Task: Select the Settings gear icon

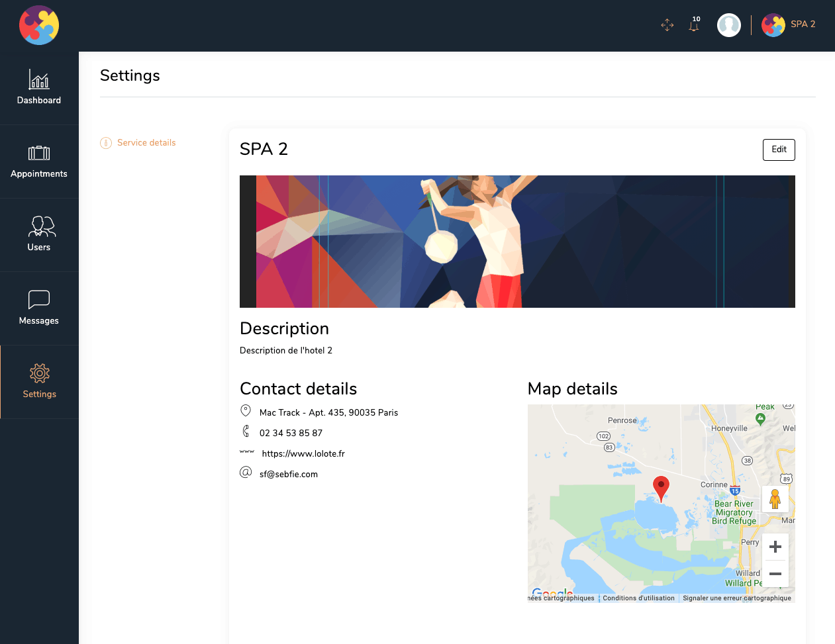Action: [40, 373]
